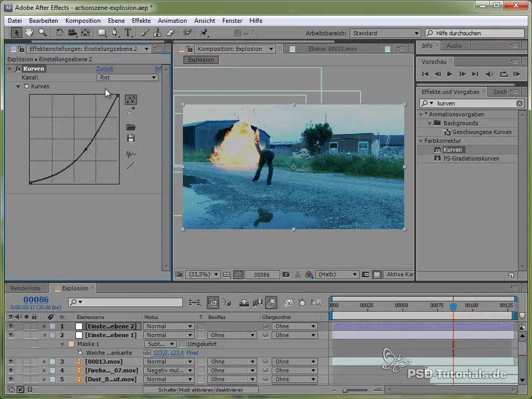Select the pencil tool beside the curve graph
Image resolution: width=532 pixels, height=399 pixels.
(x=130, y=111)
